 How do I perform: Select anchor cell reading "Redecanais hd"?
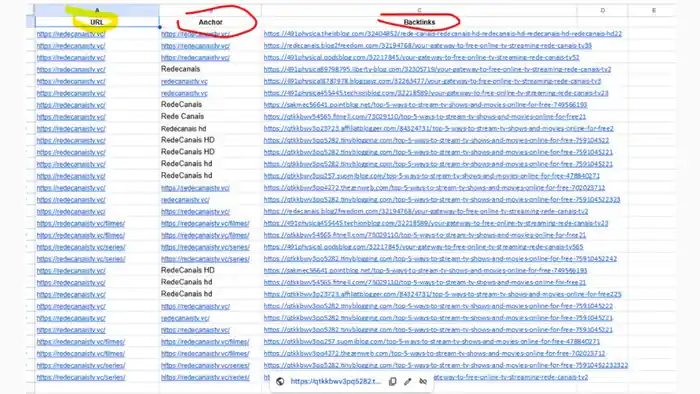point(210,129)
